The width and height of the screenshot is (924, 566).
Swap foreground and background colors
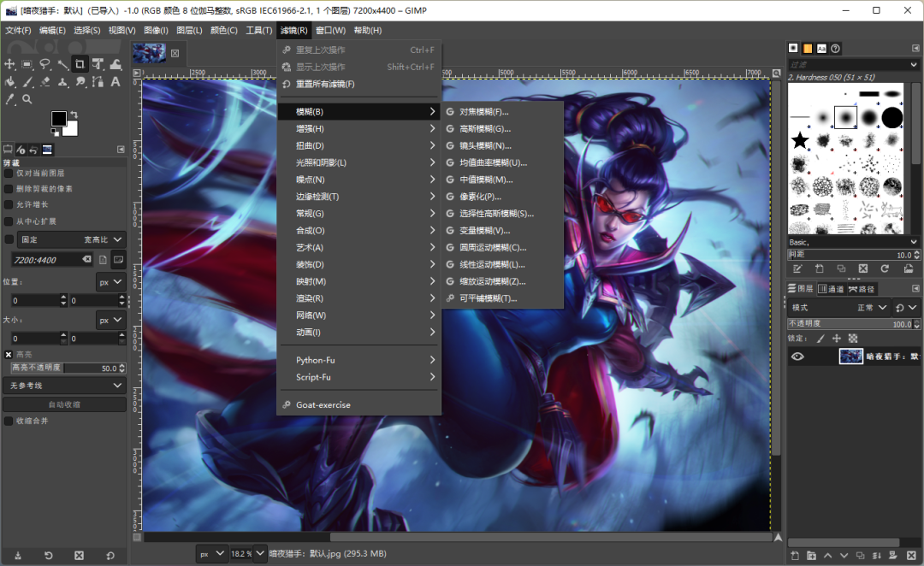click(x=74, y=115)
